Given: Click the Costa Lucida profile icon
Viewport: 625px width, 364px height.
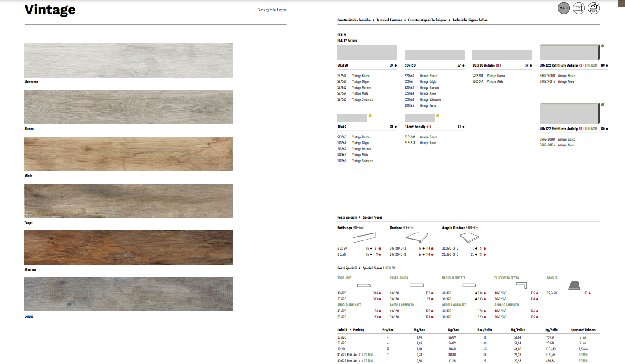Looking at the screenshot, I should [x=417, y=286].
